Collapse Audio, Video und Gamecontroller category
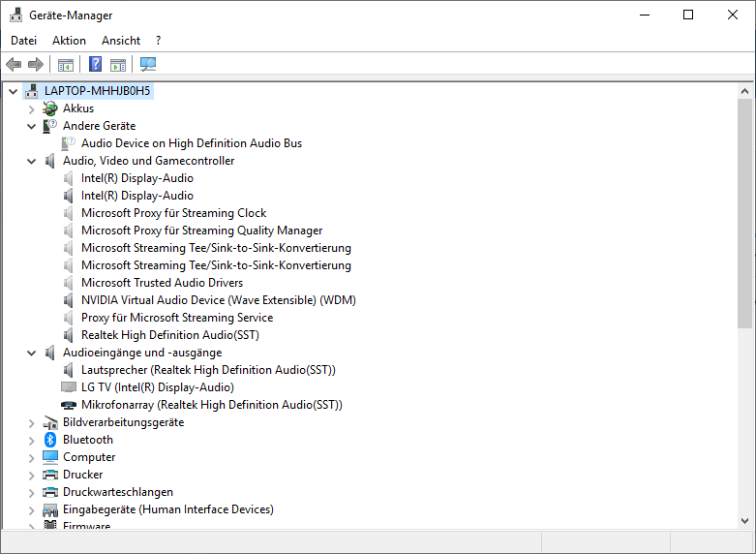Image resolution: width=756 pixels, height=554 pixels. (x=32, y=161)
